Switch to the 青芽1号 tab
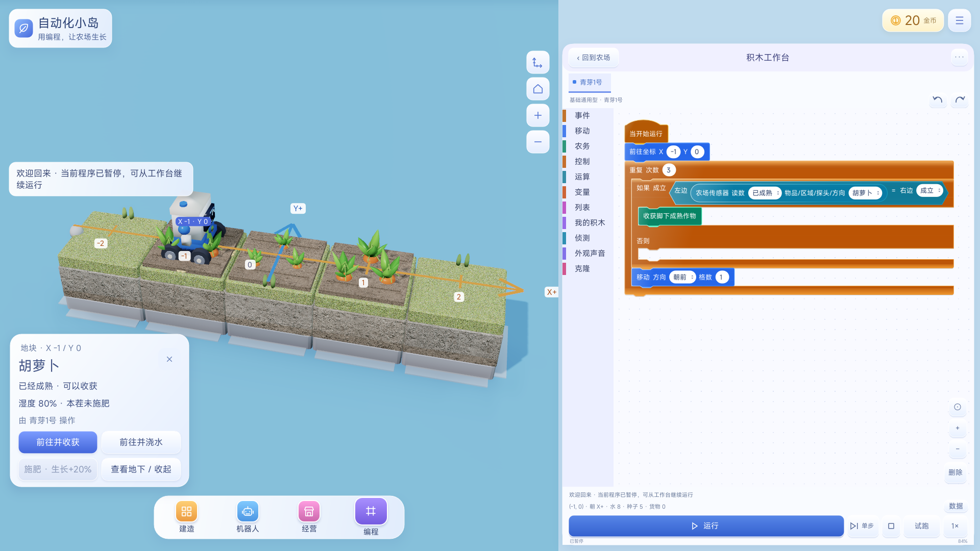The width and height of the screenshot is (980, 551). (590, 82)
